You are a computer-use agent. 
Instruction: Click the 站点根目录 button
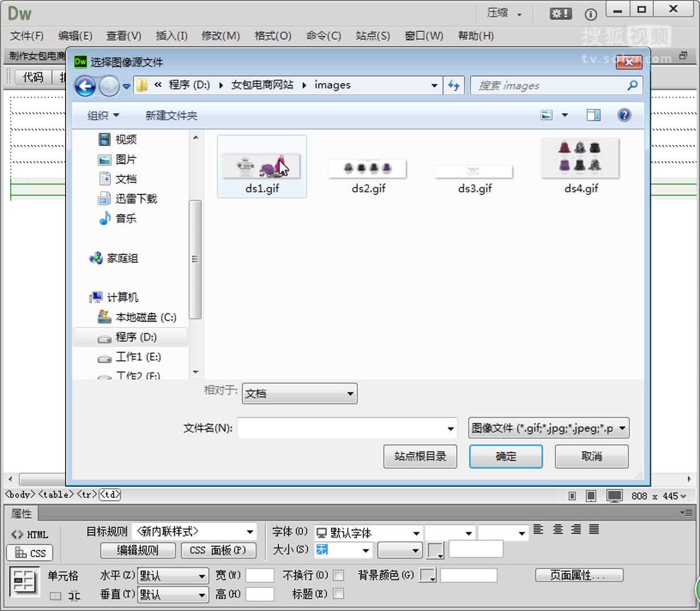420,457
